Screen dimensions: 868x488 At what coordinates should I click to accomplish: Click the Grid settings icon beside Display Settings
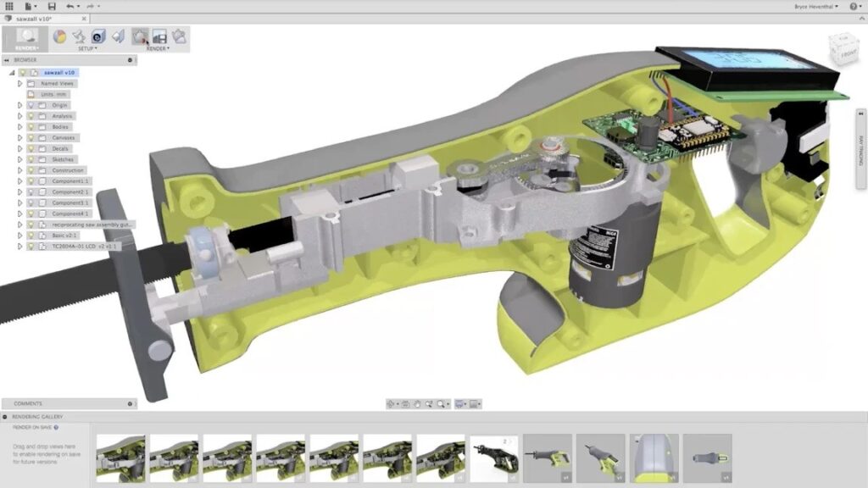click(474, 404)
